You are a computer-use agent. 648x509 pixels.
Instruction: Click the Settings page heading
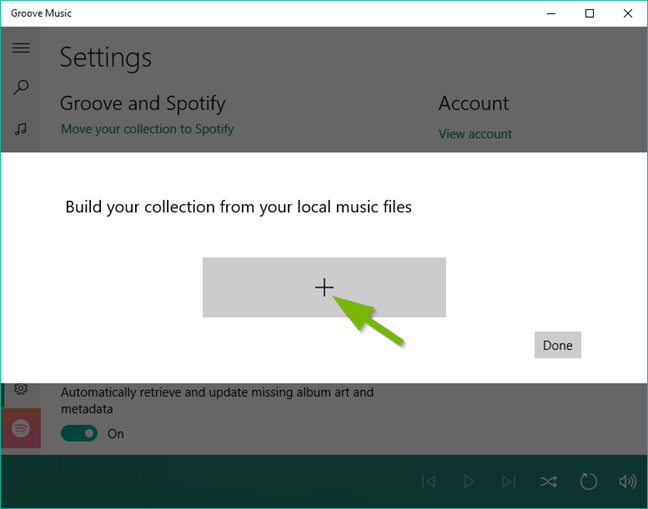click(x=106, y=58)
